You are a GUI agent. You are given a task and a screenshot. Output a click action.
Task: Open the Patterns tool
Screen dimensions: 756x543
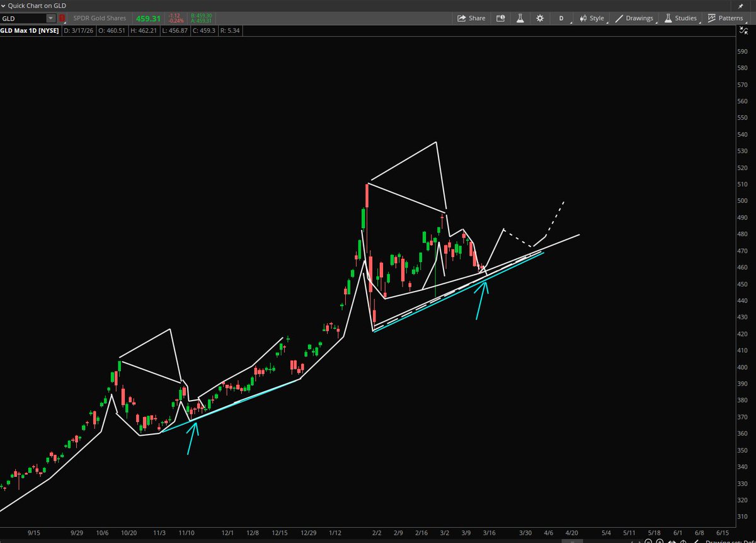(726, 18)
